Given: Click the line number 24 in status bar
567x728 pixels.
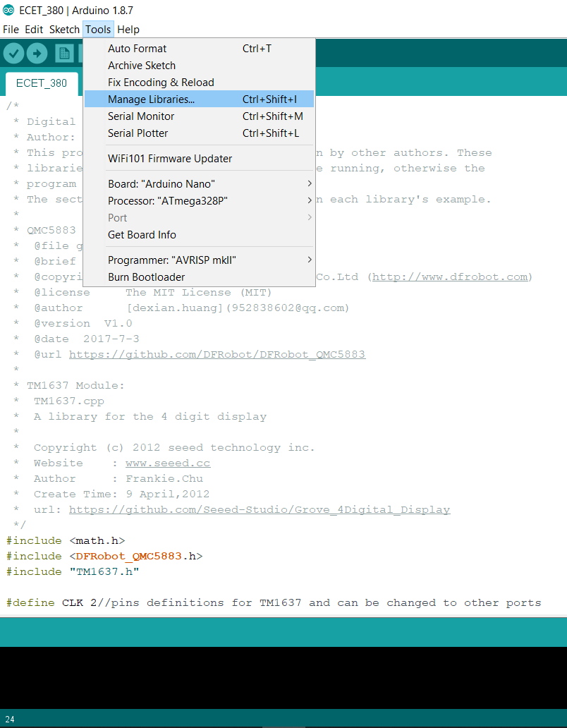Looking at the screenshot, I should pos(10,719).
